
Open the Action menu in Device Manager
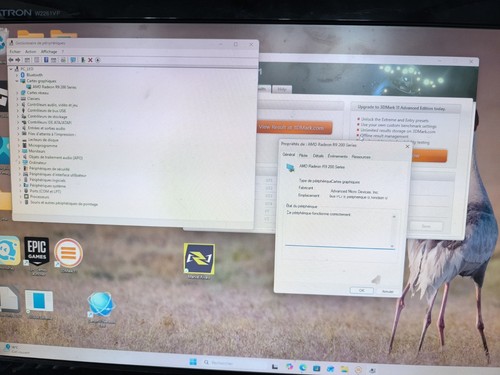[30, 51]
